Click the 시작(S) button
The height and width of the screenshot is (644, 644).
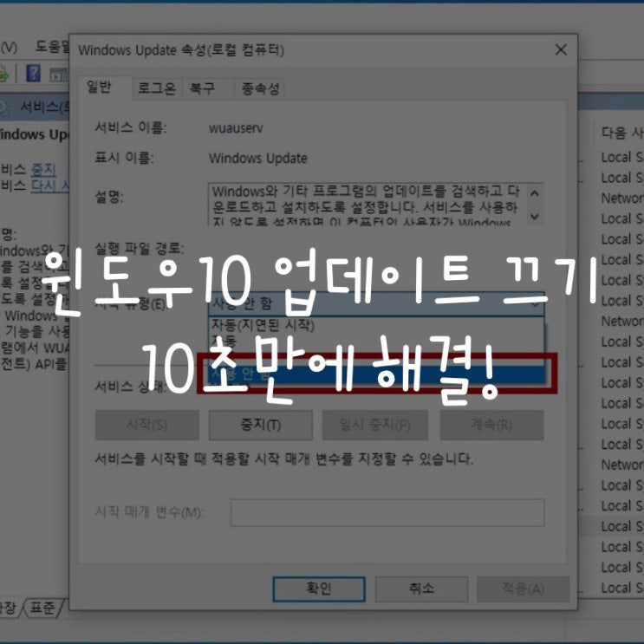147,425
